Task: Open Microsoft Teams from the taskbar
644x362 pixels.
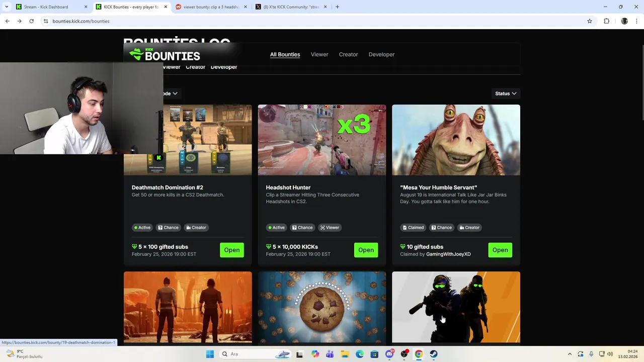Action: coord(330,354)
